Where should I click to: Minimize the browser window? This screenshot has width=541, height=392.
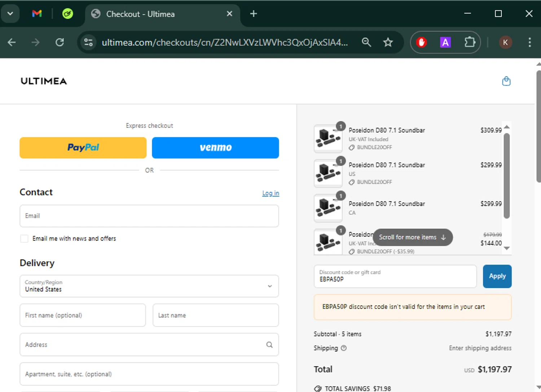(467, 14)
